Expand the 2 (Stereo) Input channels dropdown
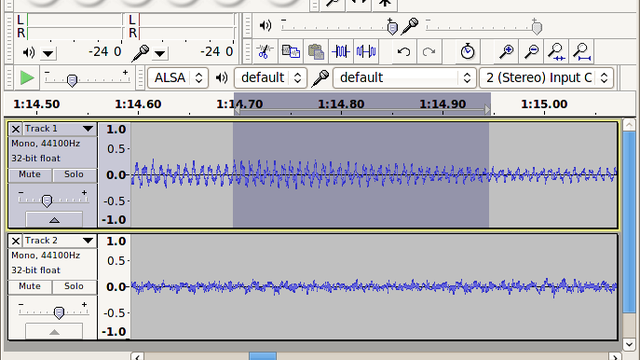Image resolution: width=640 pixels, height=360 pixels. tap(547, 78)
